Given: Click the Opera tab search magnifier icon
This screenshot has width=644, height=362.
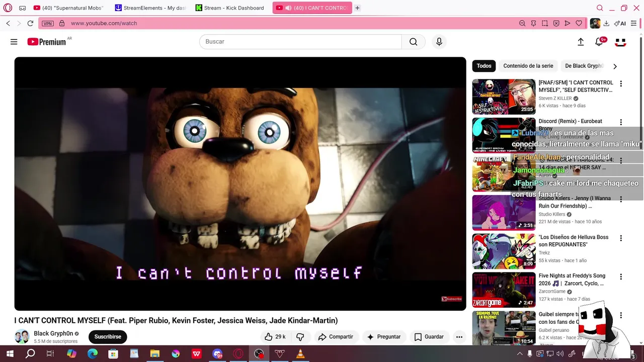Looking at the screenshot, I should click(x=600, y=8).
